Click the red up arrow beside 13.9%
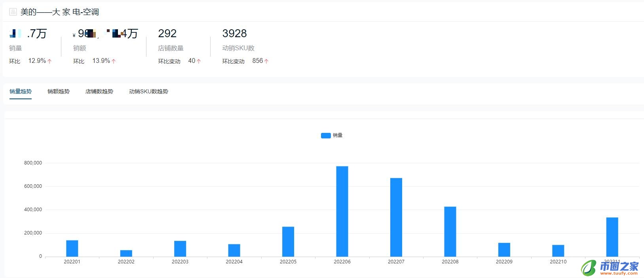 114,61
